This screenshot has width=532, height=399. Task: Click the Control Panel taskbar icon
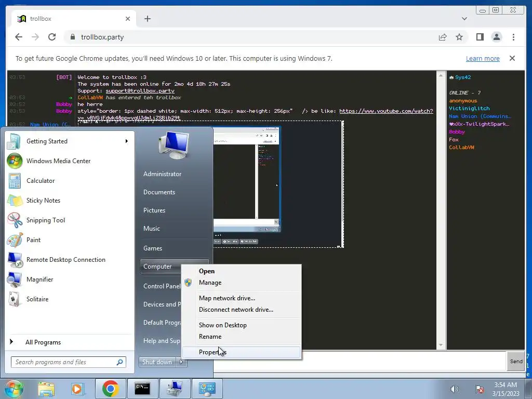point(207,389)
